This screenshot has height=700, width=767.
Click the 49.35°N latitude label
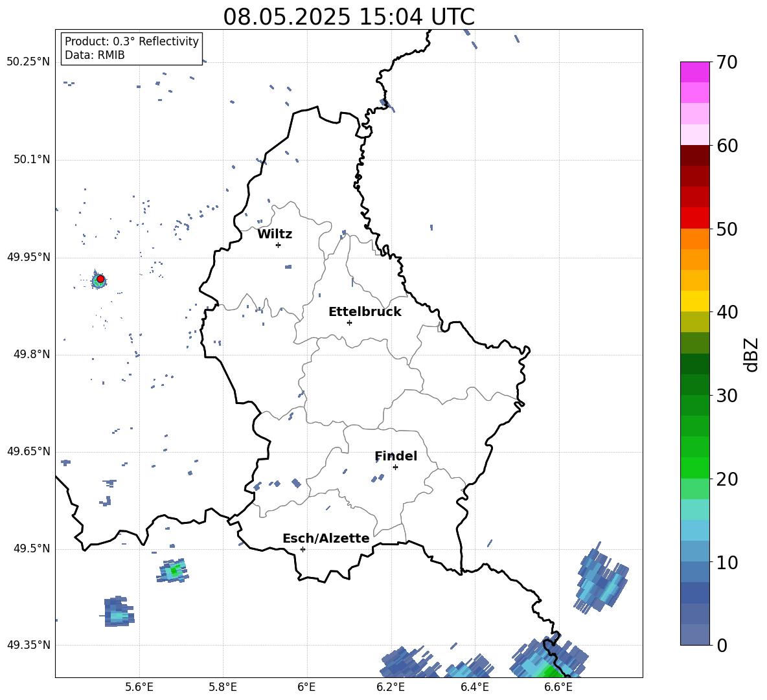point(29,645)
